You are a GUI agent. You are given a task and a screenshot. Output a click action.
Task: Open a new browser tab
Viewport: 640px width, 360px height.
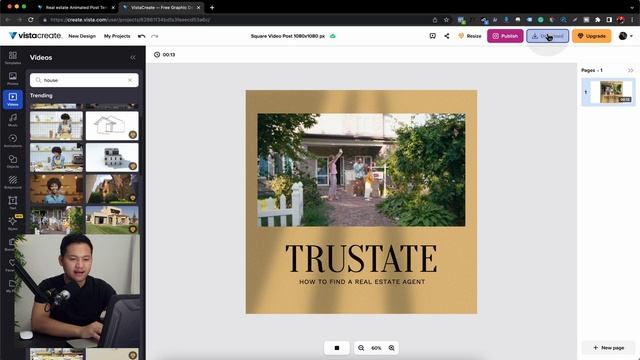click(x=212, y=7)
